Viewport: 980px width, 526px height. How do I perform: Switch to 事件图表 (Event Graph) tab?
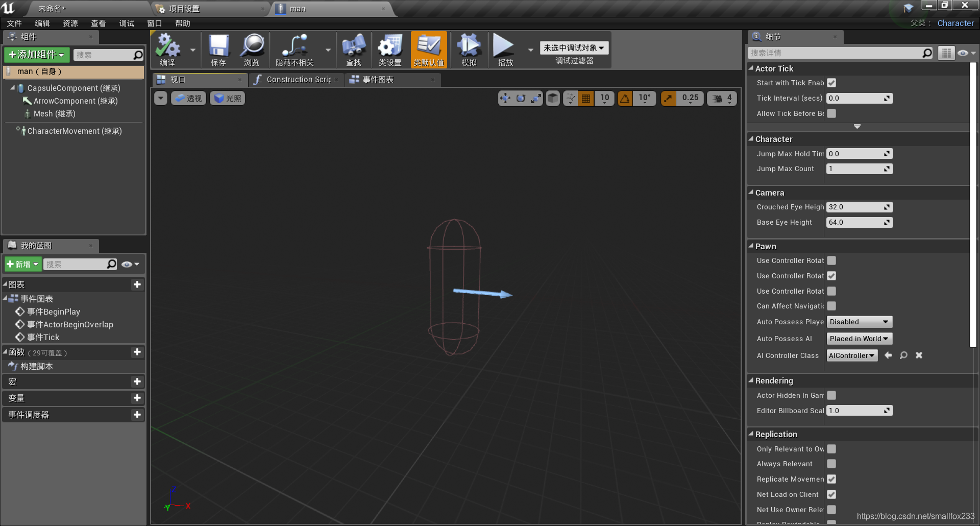pyautogui.click(x=393, y=80)
